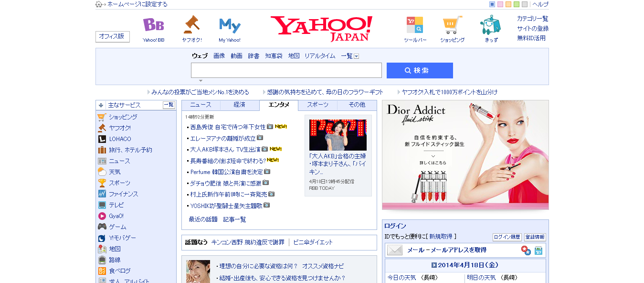This screenshot has width=644, height=283.
Task: Click the train route (路線) icon
Action: 102,260
